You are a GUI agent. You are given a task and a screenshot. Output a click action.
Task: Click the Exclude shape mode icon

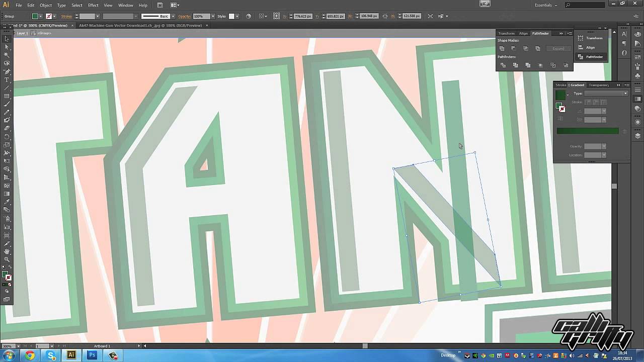(x=538, y=48)
